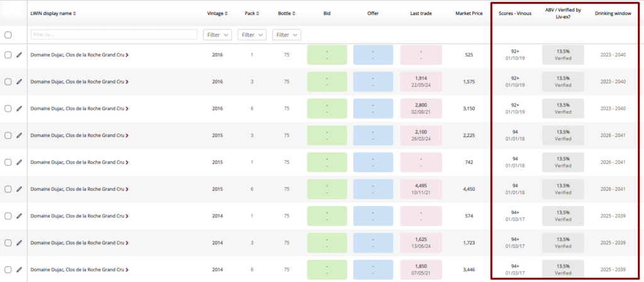Click the Bid column header
Image resolution: width=644 pixels, height=282 pixels.
coord(327,14)
